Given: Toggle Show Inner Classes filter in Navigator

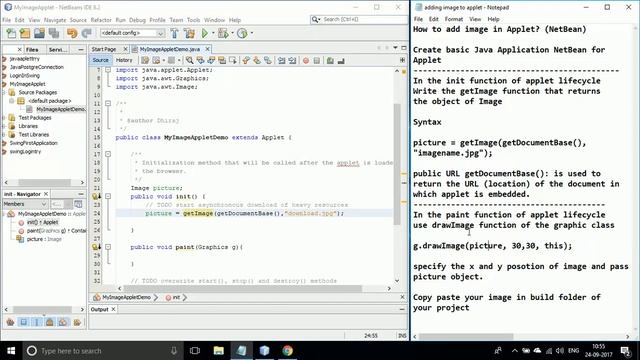Looking at the screenshot, I should pos(63,322).
